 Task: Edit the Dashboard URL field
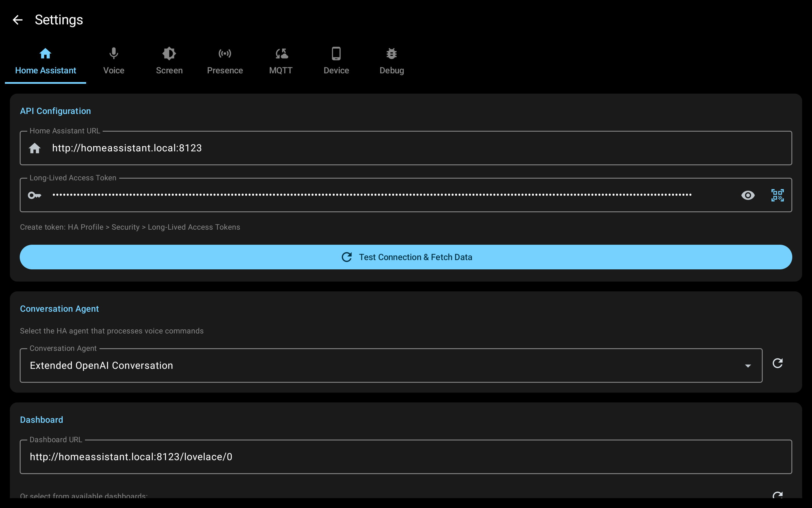tap(403, 457)
